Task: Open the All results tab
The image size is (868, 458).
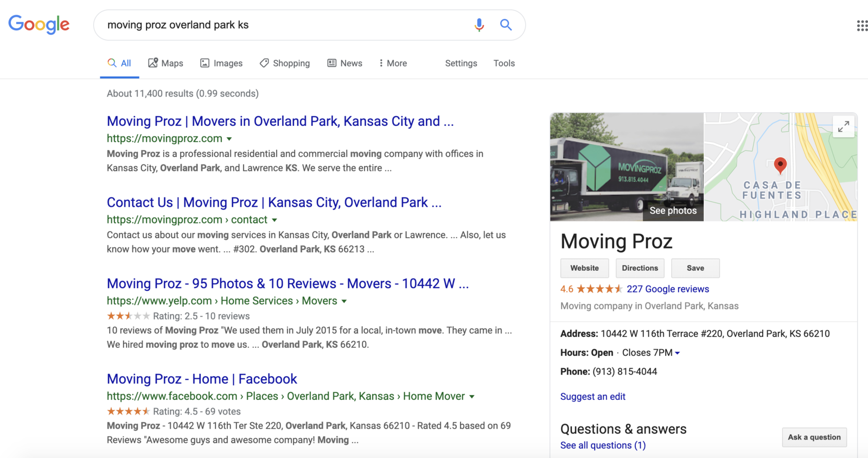Action: point(119,63)
